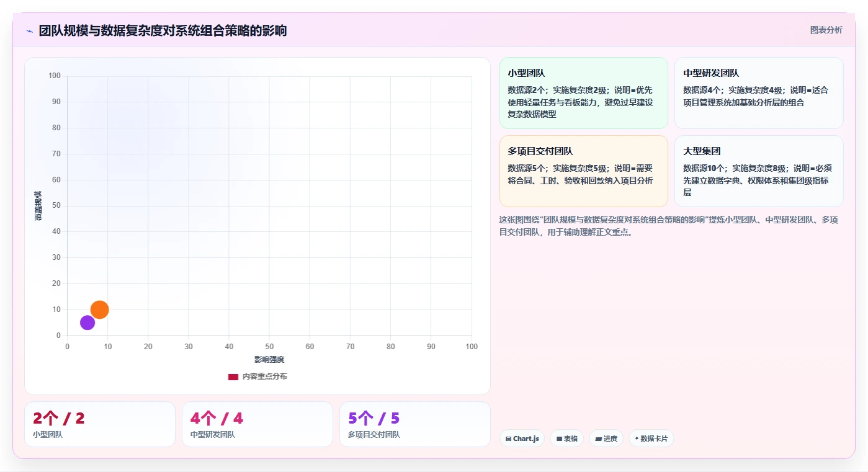Click the 覆盖规模 y-axis label
The width and height of the screenshot is (868, 472).
(x=38, y=206)
